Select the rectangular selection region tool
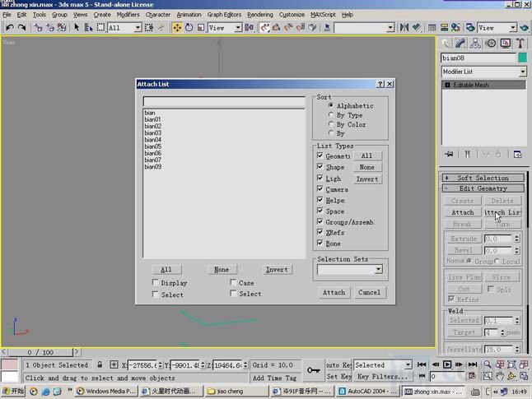Screen dimensions: 532x399 click(x=100, y=27)
